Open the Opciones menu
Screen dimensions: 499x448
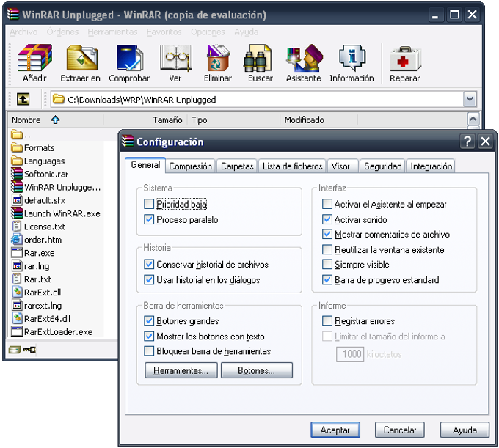[208, 32]
